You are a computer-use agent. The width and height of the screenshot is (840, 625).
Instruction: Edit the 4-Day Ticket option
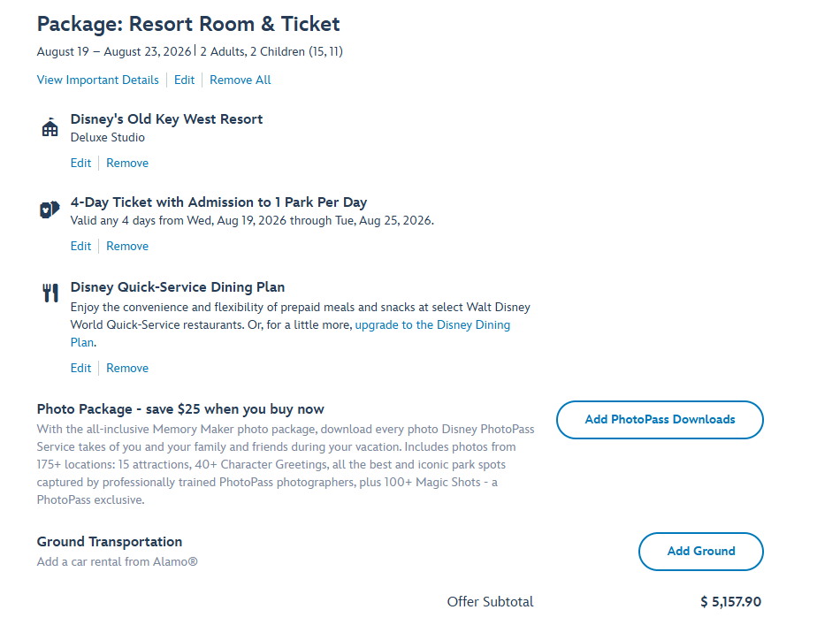coord(80,246)
